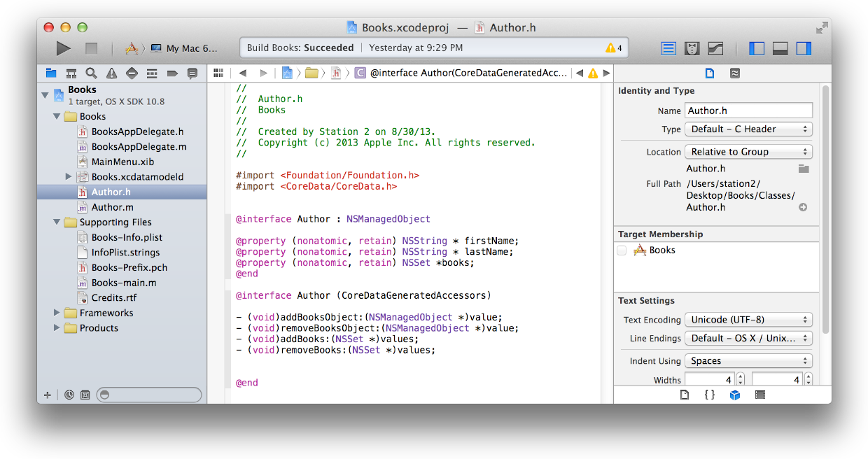The width and height of the screenshot is (868, 459).
Task: Open the Search navigator
Action: tap(91, 73)
